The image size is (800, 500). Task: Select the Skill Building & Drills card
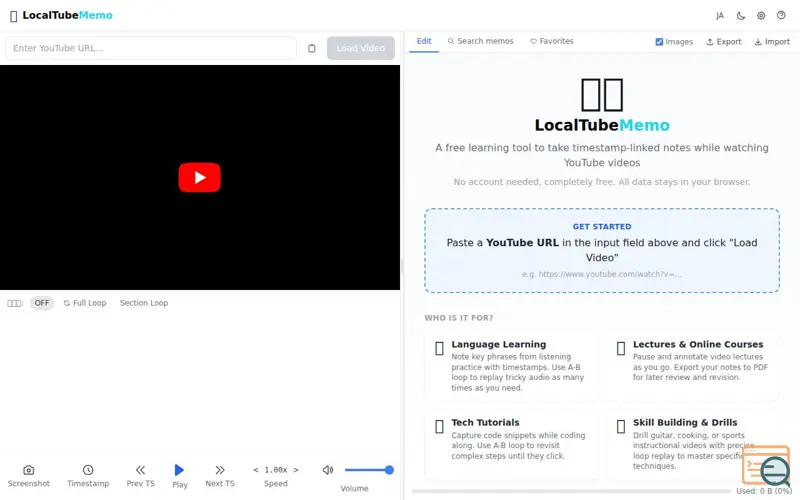coord(693,445)
